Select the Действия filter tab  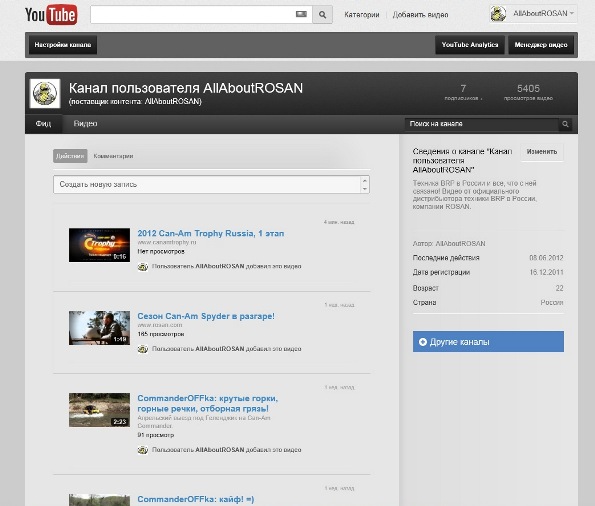click(70, 156)
